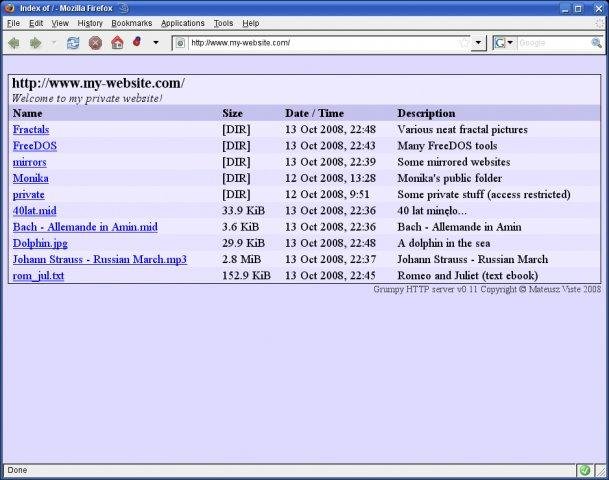Open the rom_jul.txt file link
The image size is (609, 480).
coord(38,275)
